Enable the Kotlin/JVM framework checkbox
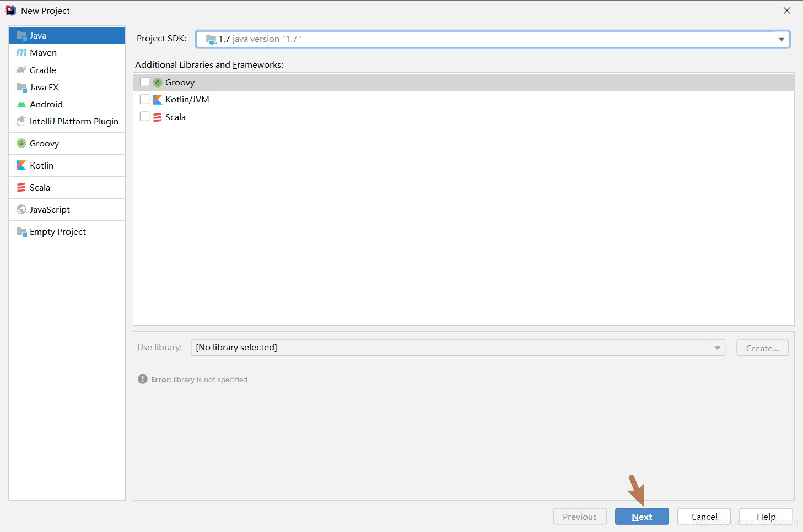Screen dimensions: 803x532 (x=145, y=99)
